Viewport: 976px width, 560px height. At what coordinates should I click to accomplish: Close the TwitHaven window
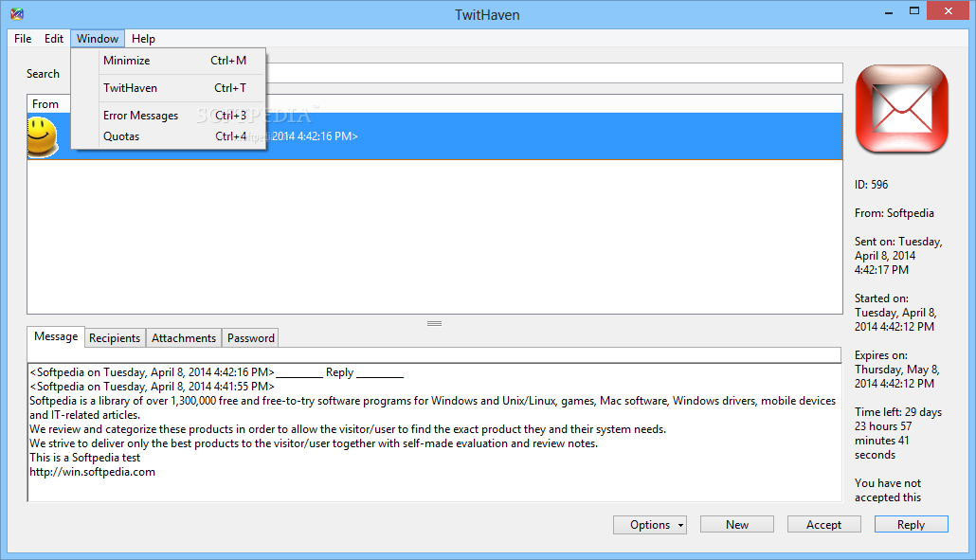click(x=948, y=10)
